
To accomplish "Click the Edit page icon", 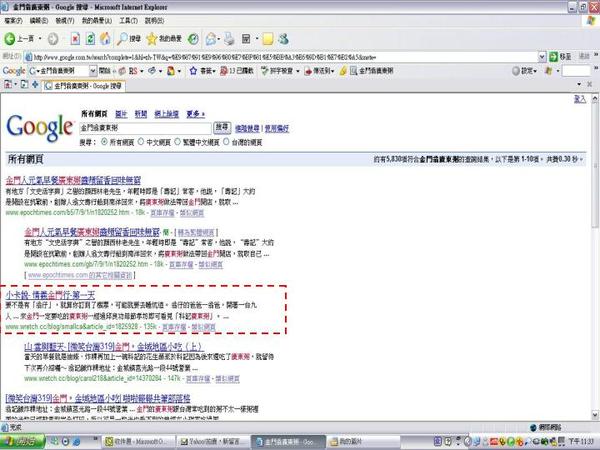I will click(246, 39).
